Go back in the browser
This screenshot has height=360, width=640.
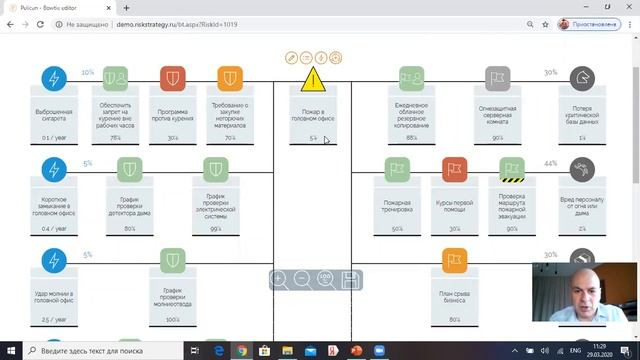click(x=10, y=24)
